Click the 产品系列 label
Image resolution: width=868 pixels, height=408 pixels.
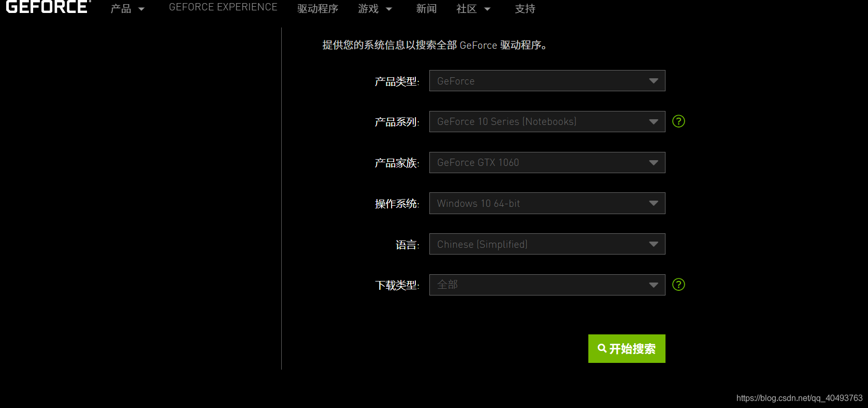click(397, 122)
